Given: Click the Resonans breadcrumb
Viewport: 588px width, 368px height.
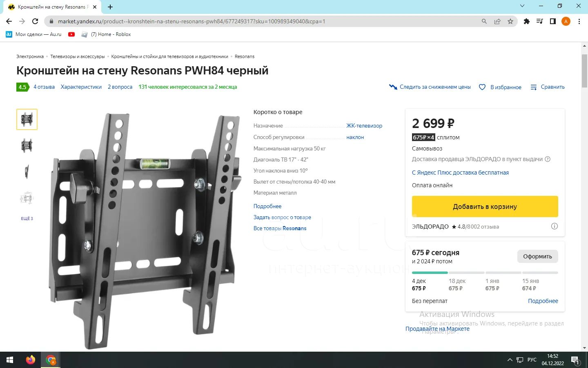Looking at the screenshot, I should click(x=245, y=56).
